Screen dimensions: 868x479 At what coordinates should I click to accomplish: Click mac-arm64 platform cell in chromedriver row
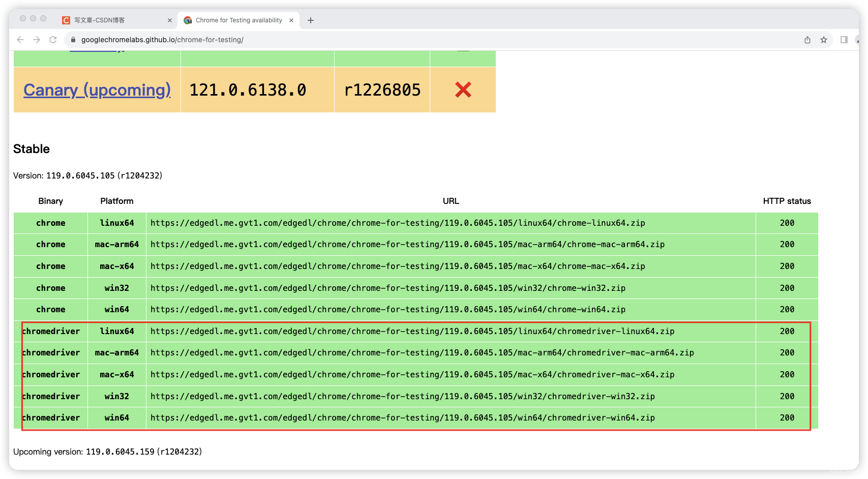pyautogui.click(x=117, y=353)
